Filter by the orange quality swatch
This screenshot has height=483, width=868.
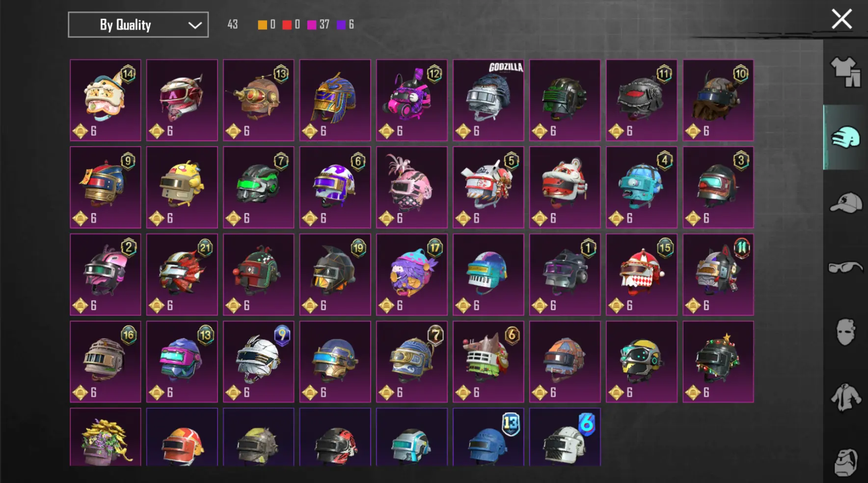point(263,25)
